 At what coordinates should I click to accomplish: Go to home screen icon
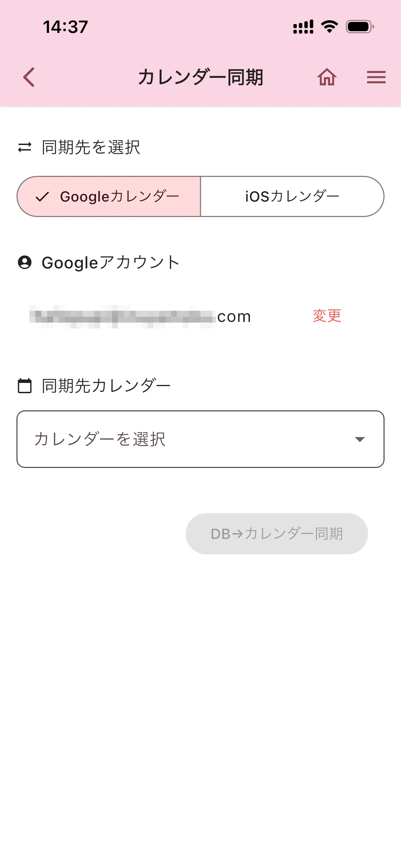[327, 77]
